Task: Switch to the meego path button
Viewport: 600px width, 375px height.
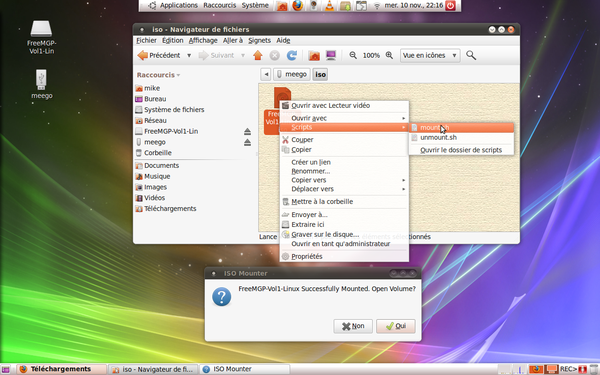Action: pyautogui.click(x=292, y=74)
